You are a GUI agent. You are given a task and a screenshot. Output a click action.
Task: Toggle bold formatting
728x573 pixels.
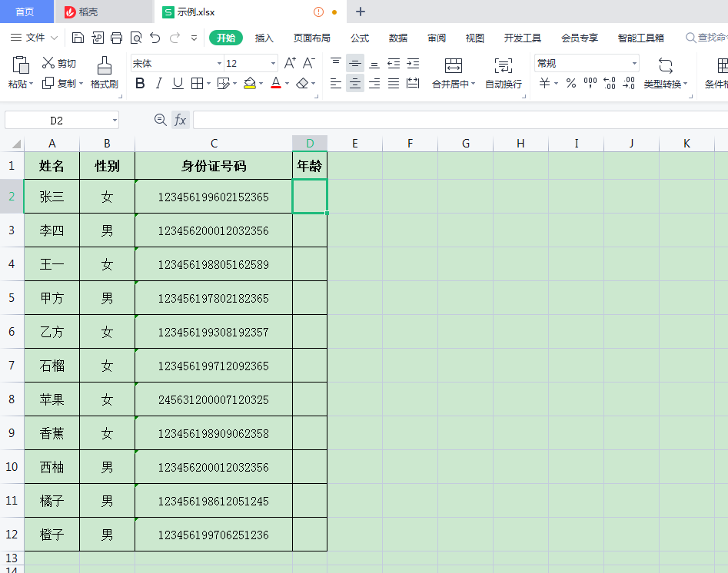point(140,84)
